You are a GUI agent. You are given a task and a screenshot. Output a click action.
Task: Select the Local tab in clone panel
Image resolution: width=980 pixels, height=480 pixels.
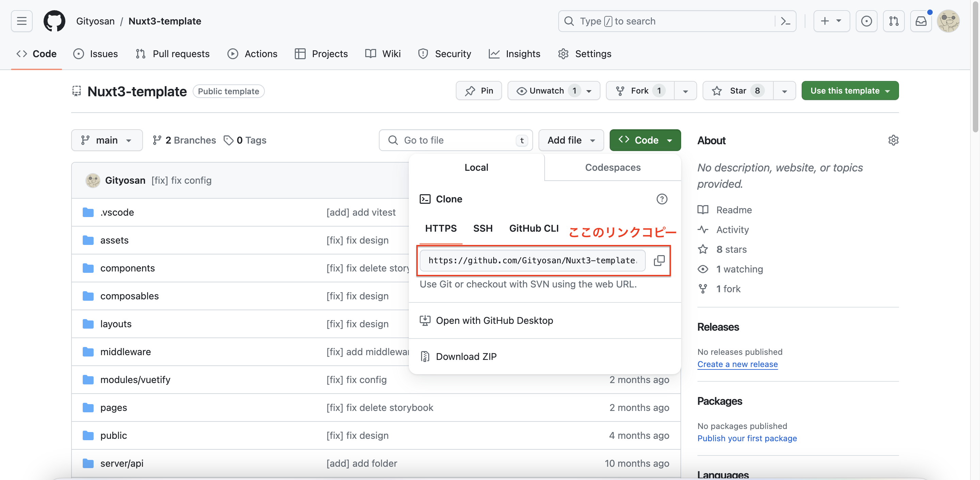(476, 167)
